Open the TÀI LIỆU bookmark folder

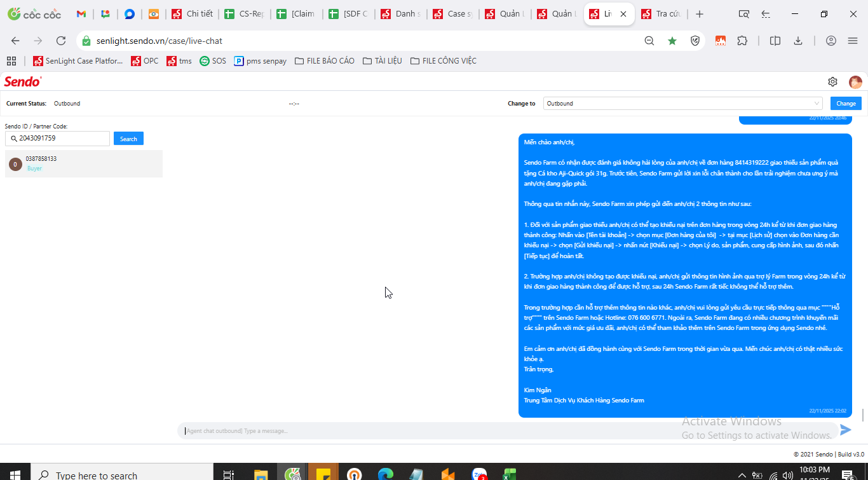[x=382, y=61]
